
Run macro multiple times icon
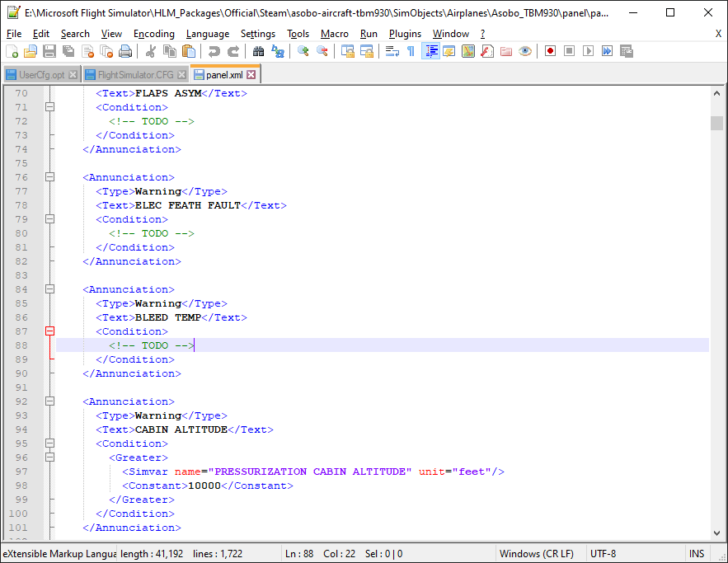tap(608, 51)
